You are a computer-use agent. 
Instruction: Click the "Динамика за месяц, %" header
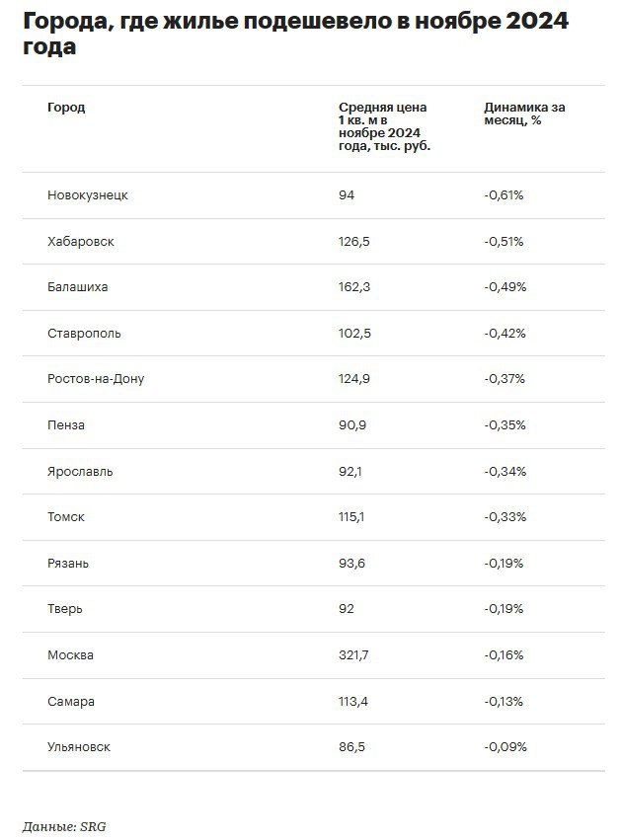click(x=525, y=114)
